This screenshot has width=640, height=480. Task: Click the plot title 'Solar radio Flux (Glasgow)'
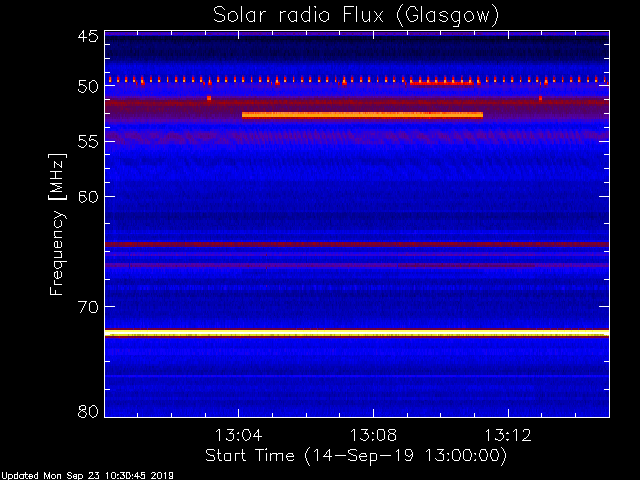tap(356, 15)
